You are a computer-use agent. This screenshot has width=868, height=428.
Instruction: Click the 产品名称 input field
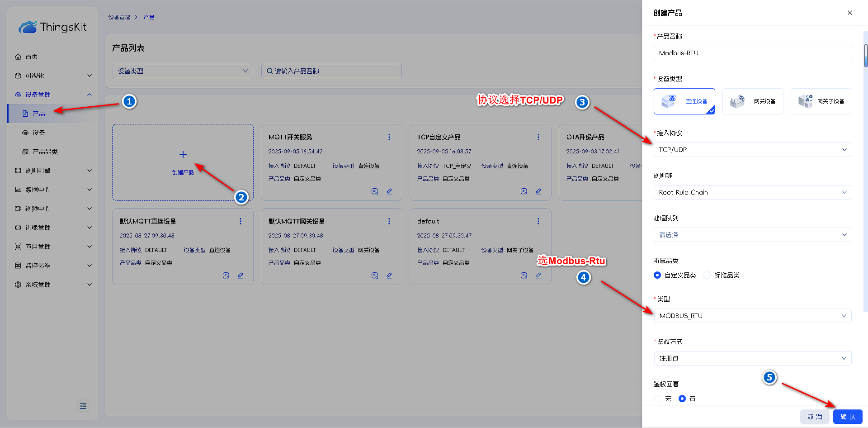(x=752, y=53)
